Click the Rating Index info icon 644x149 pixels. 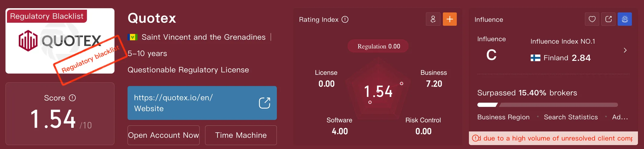click(x=345, y=19)
